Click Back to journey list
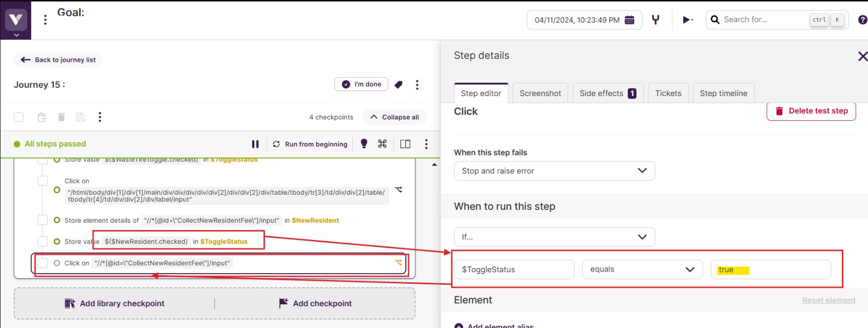This screenshot has width=868, height=328. coord(58,60)
